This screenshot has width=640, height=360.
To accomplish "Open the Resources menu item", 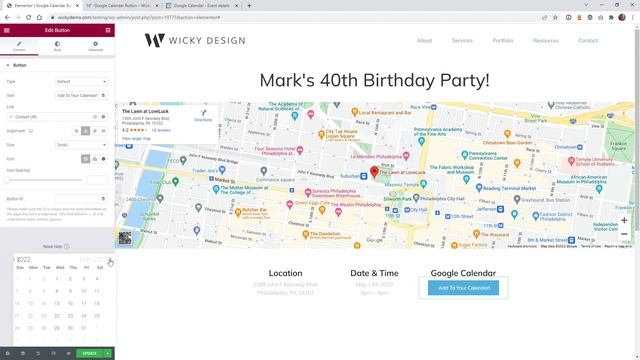I will click(x=546, y=40).
